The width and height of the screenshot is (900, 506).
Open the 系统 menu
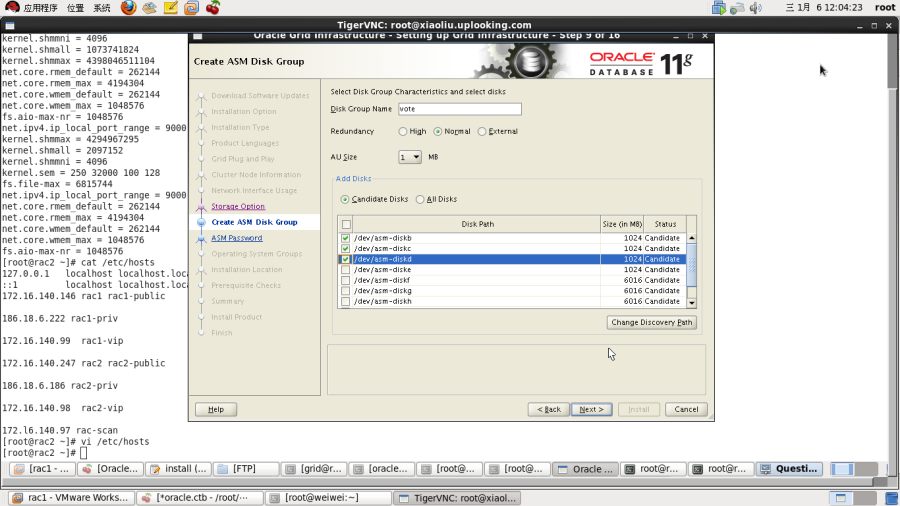coord(102,7)
